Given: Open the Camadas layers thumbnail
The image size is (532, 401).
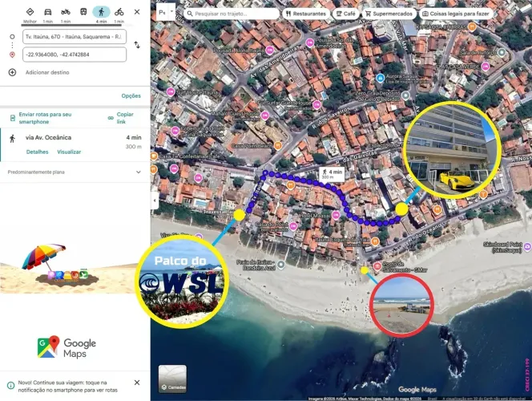Looking at the screenshot, I should 172,379.
